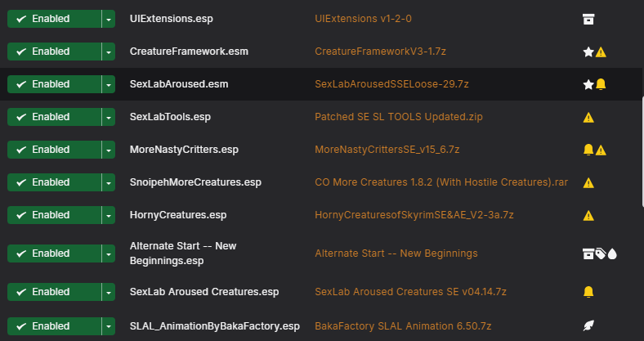Open Enabled dropdown for SexLab Aroused Creatures.esp
Viewport: 644px width, 341px height.
click(x=109, y=292)
